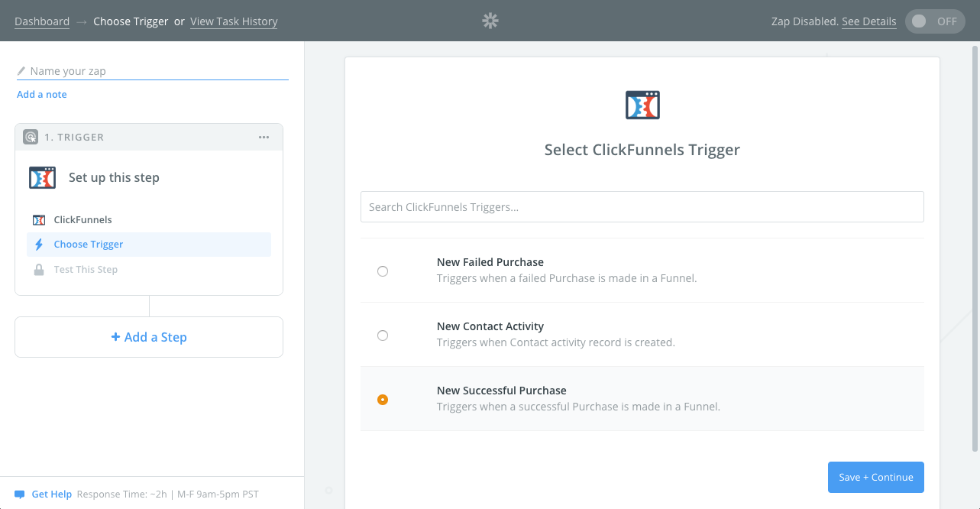Click the Search ClickFunnels Triggers field
The height and width of the screenshot is (509, 980).
(642, 207)
